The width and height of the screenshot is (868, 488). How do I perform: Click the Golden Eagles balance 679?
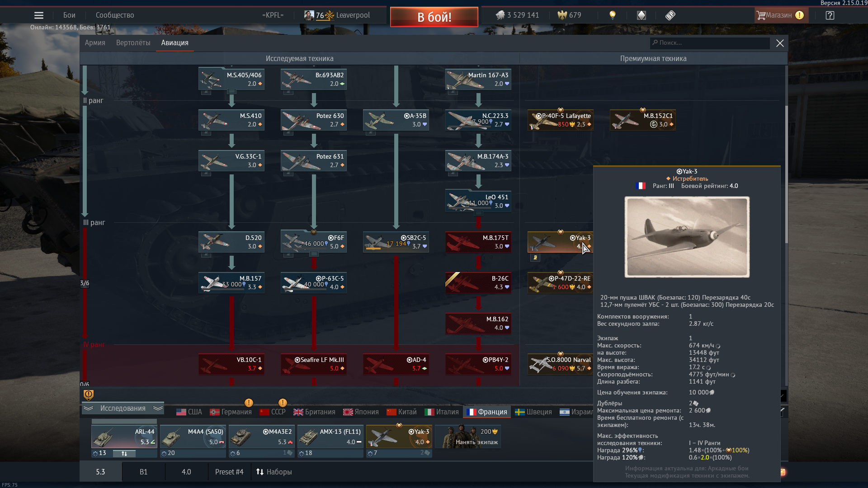[569, 15]
